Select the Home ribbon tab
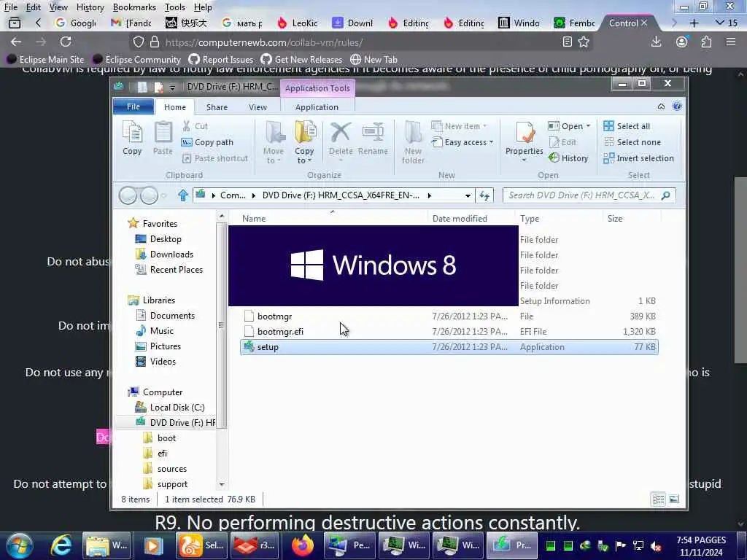Screen dimensions: 747x560 pos(175,107)
